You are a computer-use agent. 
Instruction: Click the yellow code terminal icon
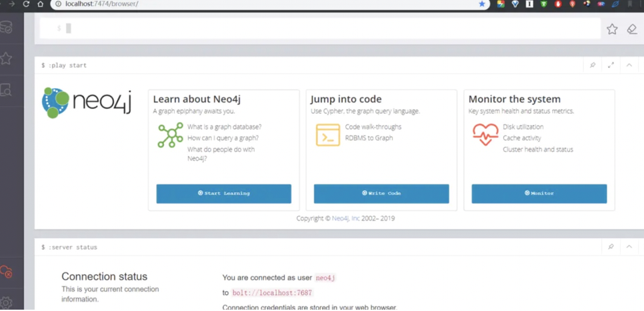pyautogui.click(x=328, y=135)
